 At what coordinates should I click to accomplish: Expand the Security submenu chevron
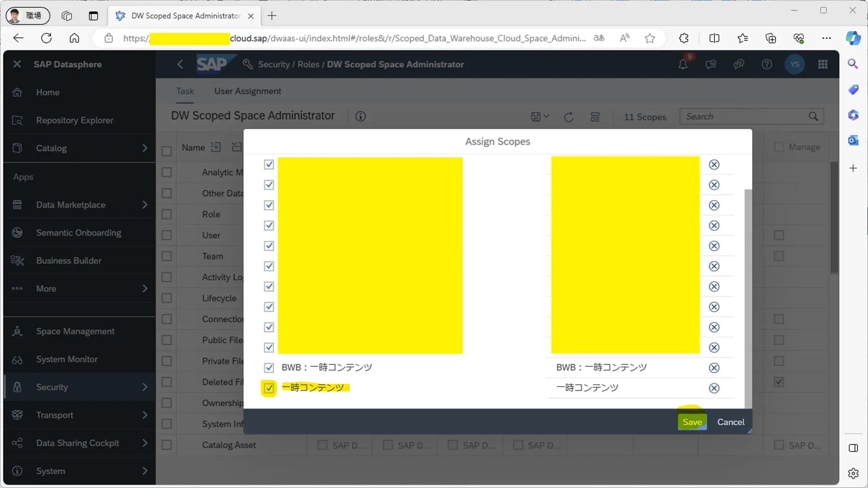[145, 387]
